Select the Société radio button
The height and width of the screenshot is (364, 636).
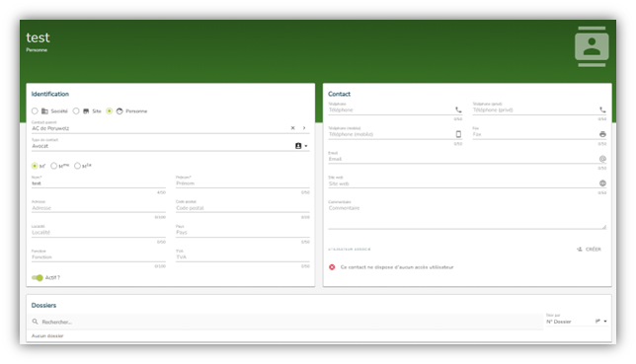tap(35, 111)
